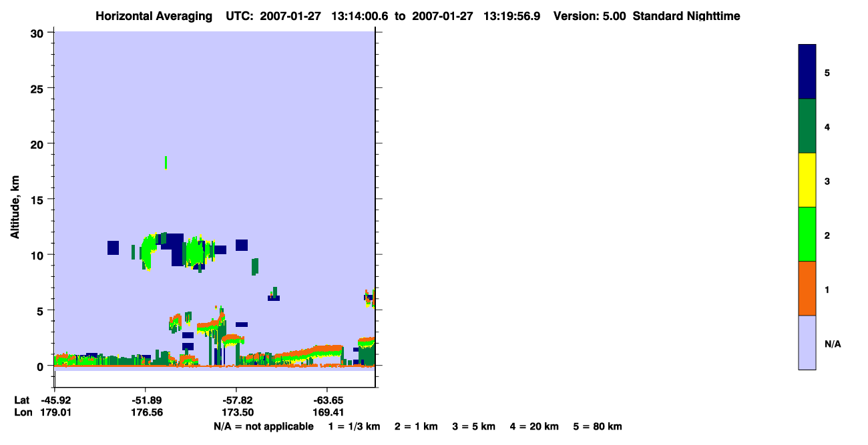868x445 pixels.
Task: Click the '3 = 5 km' legend text
Action: (x=474, y=426)
